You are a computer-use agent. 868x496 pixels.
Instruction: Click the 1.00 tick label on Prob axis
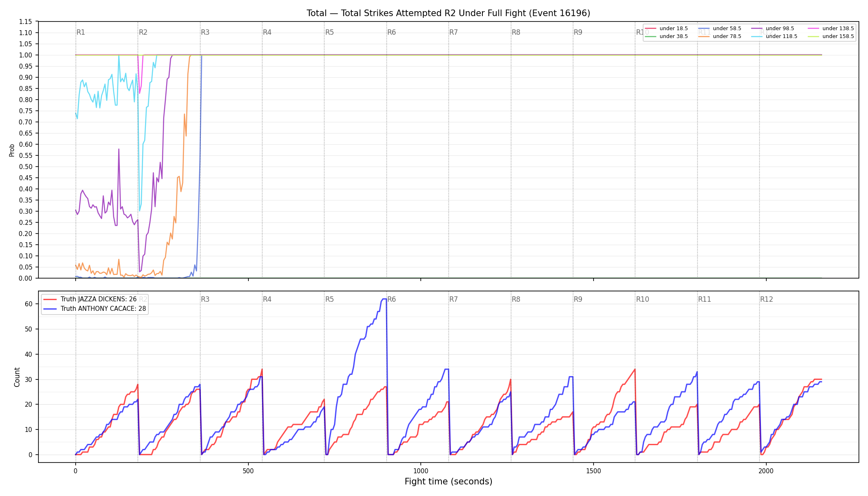tap(26, 55)
